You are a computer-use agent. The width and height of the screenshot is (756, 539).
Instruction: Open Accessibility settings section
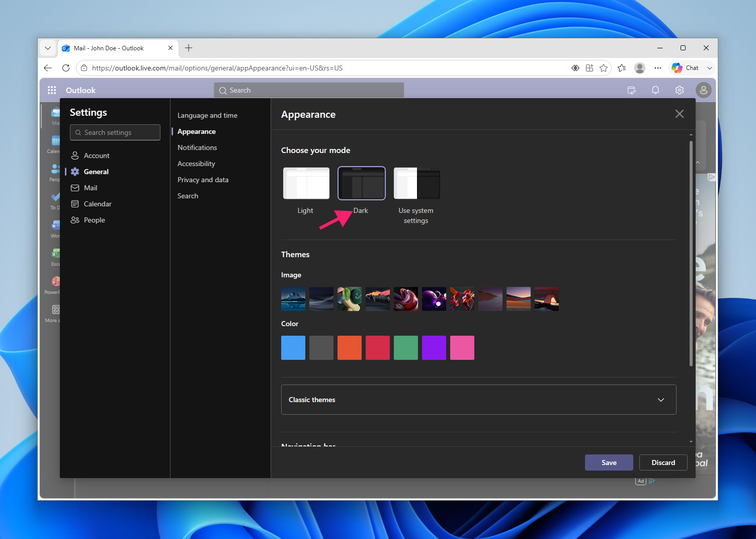(196, 164)
